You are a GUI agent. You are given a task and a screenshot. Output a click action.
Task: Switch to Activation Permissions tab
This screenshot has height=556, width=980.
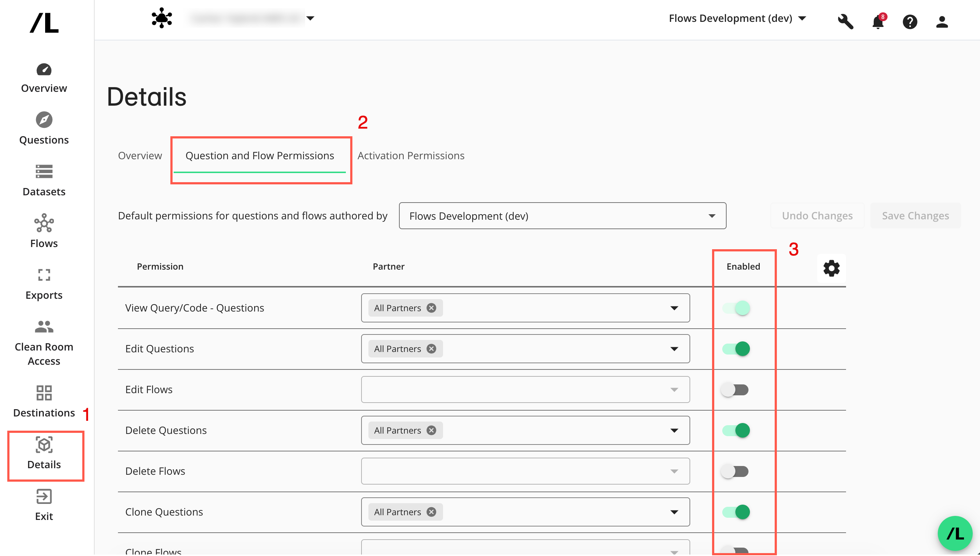tap(411, 156)
